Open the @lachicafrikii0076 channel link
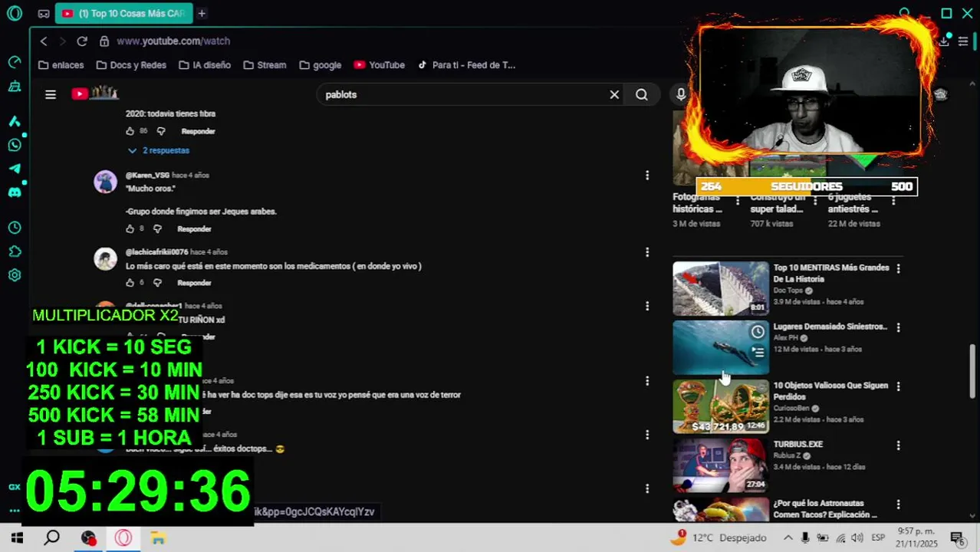 [x=156, y=252]
